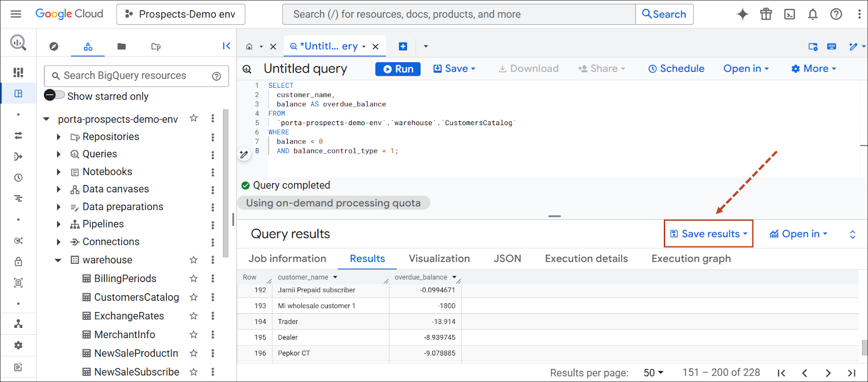The height and width of the screenshot is (382, 868).
Task: Click the keyboard shortcuts icon
Action: 831,47
